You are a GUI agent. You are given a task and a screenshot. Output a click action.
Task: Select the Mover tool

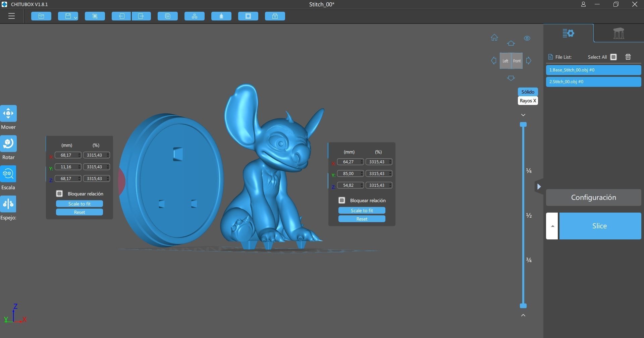[8, 113]
